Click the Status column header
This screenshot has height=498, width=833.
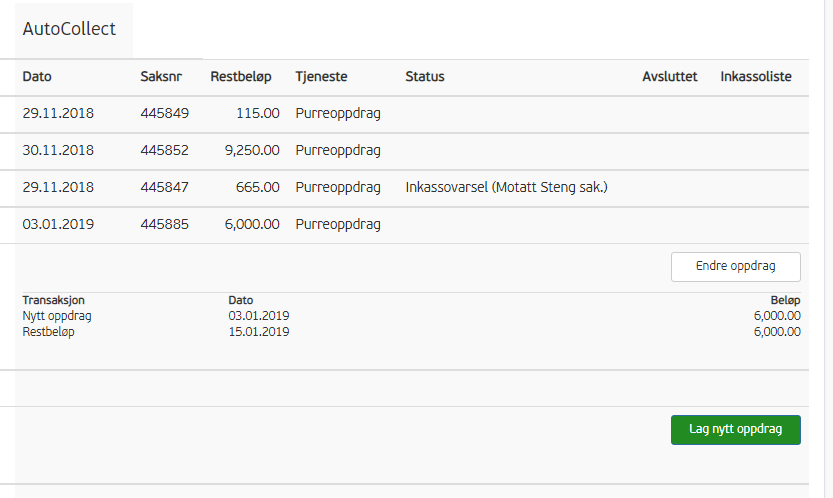(425, 77)
